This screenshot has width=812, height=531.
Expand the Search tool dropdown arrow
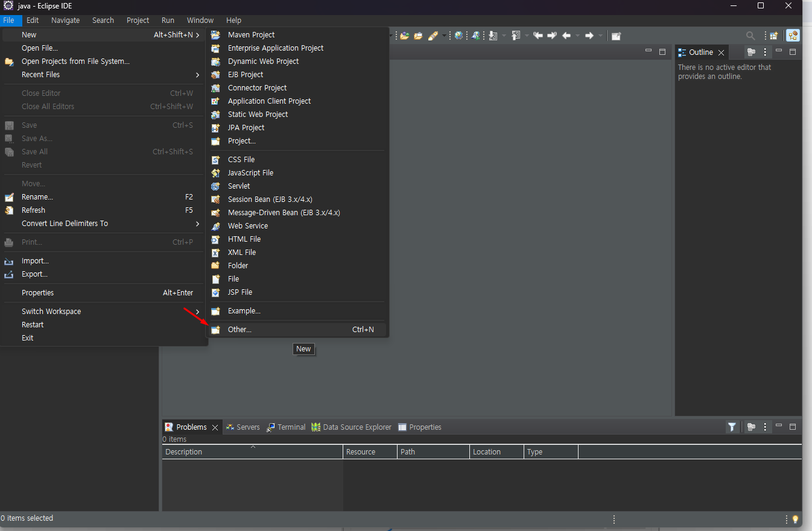pos(444,36)
